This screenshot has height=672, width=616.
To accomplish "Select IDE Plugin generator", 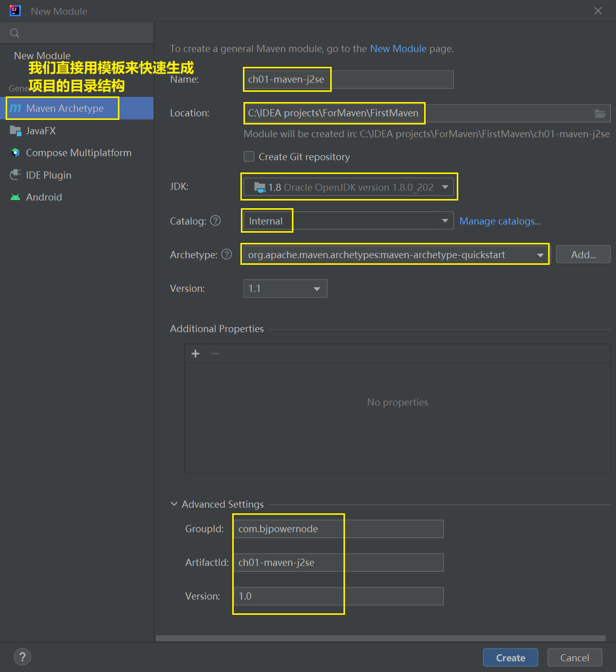I will (x=77, y=175).
